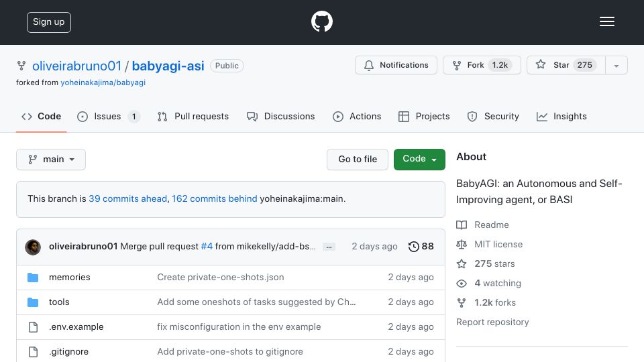This screenshot has height=362, width=644.
Task: Click the .gitignore file icon
Action: pos(33,352)
